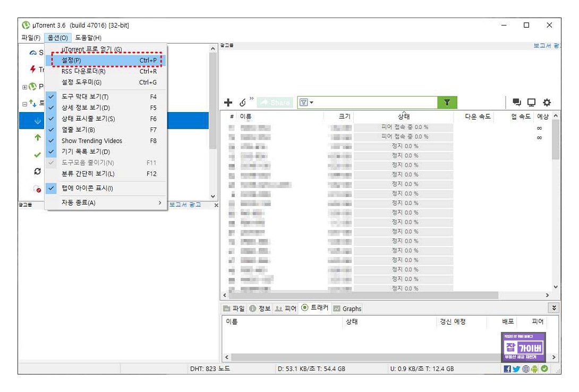Switch to the 파일 tab
579x392 pixels.
tap(234, 308)
